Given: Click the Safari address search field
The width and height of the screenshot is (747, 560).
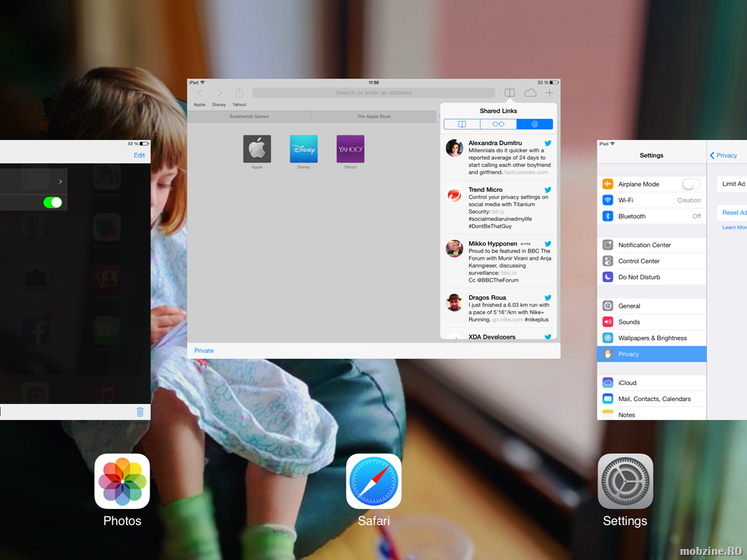Looking at the screenshot, I should click(373, 93).
